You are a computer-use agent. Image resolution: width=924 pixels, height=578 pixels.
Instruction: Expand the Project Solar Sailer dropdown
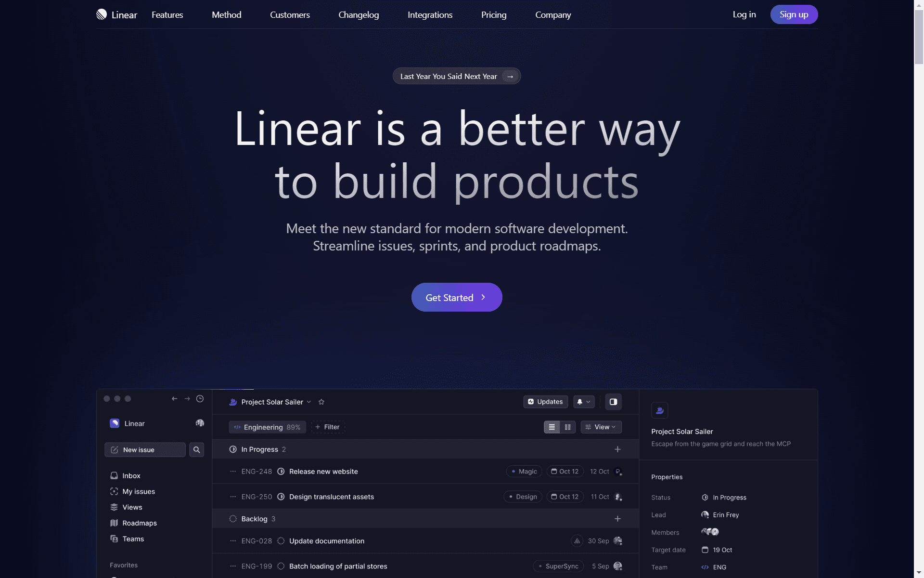coord(308,402)
